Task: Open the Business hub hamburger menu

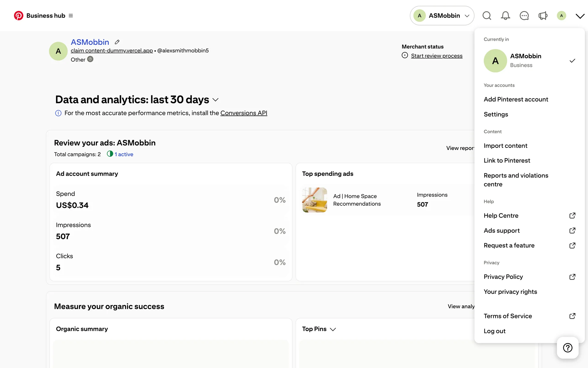Action: point(71,16)
